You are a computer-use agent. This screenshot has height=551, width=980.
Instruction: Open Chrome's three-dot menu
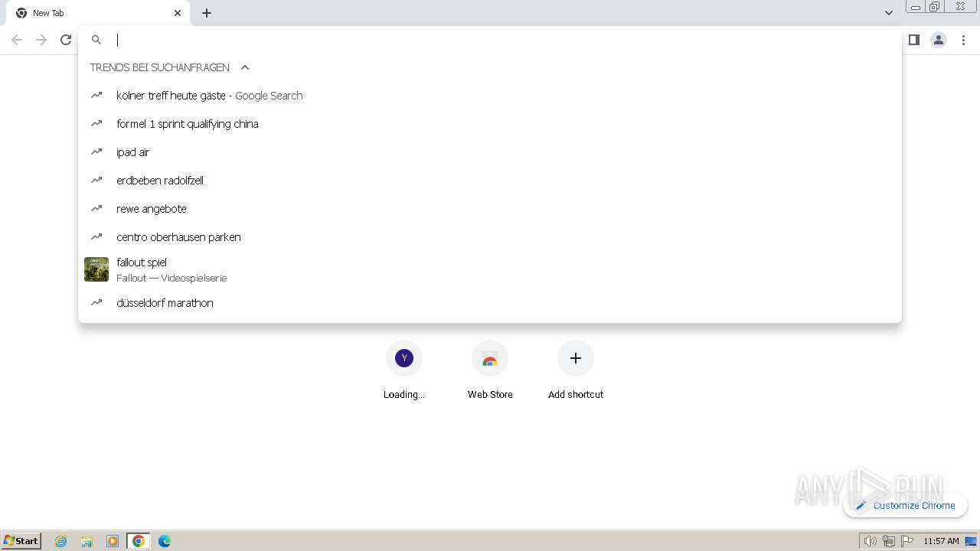(964, 40)
